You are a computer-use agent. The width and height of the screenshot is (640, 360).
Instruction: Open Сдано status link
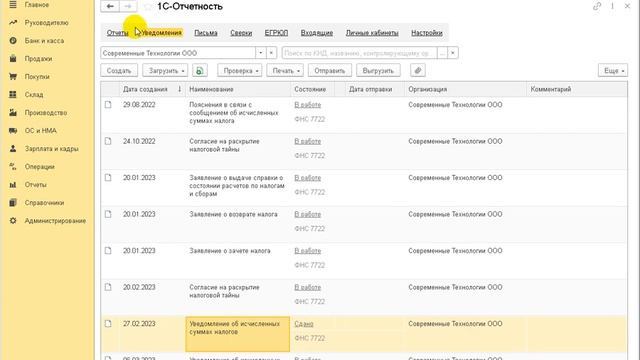point(304,324)
